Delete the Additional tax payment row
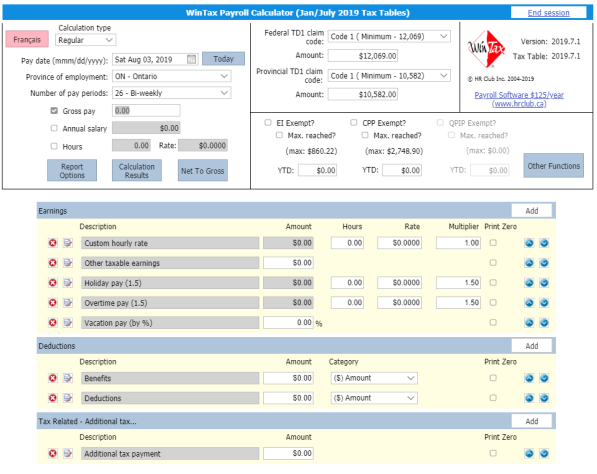The width and height of the screenshot is (597, 474). tap(53, 453)
